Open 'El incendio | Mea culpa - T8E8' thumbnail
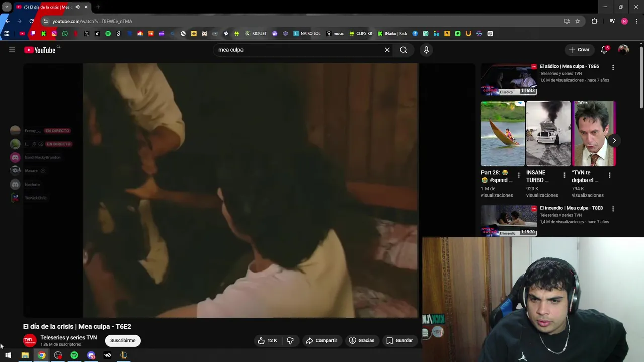644x362 pixels. [509, 220]
